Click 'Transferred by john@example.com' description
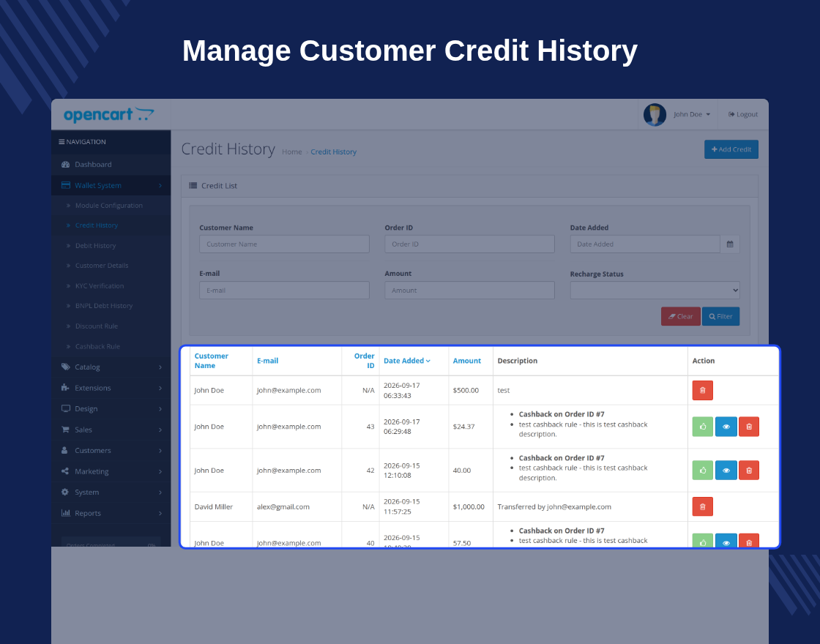The height and width of the screenshot is (644, 820). [553, 507]
